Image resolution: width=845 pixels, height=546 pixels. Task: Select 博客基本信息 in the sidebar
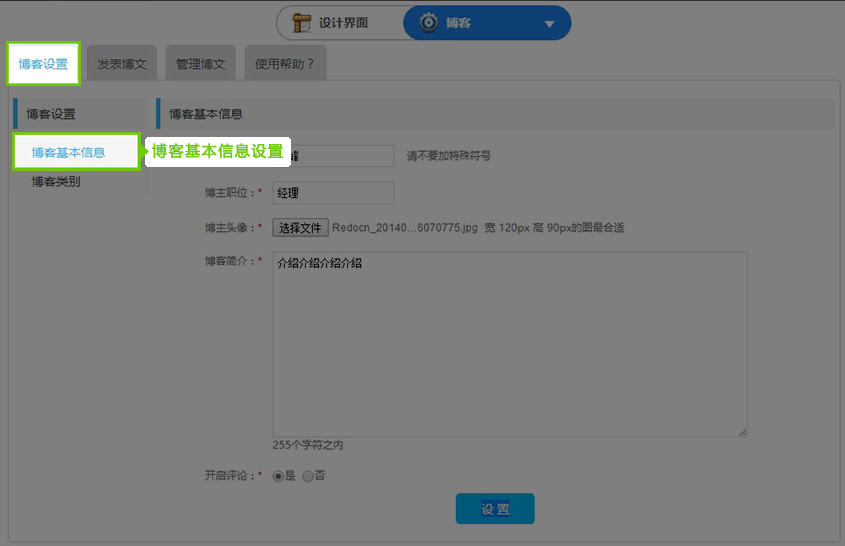pos(68,153)
